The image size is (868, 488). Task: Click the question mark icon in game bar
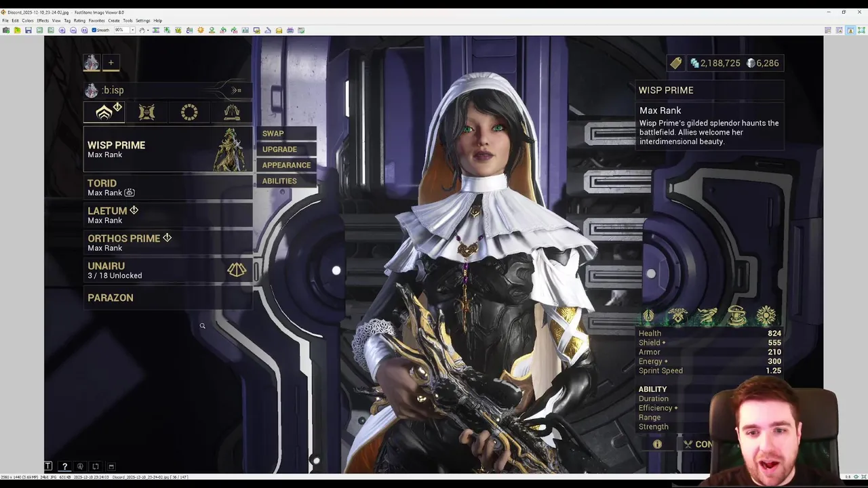(x=64, y=466)
